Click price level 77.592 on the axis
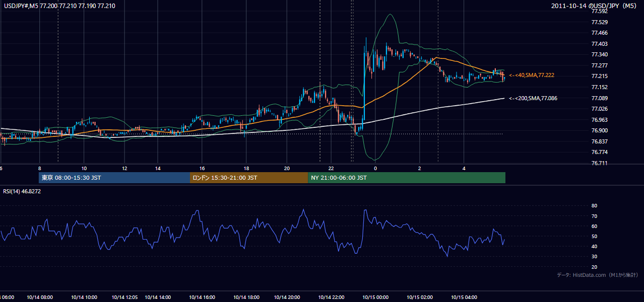Image resolution: width=644 pixels, height=302 pixels. click(x=599, y=11)
